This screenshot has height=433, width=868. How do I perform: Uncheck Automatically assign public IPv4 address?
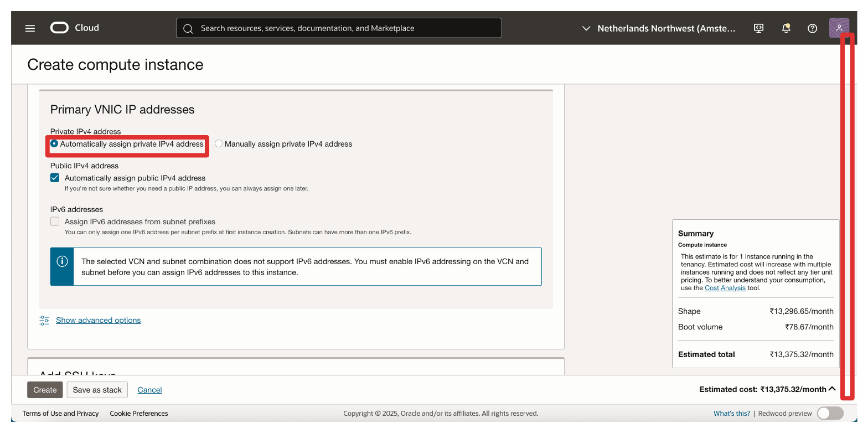point(55,178)
